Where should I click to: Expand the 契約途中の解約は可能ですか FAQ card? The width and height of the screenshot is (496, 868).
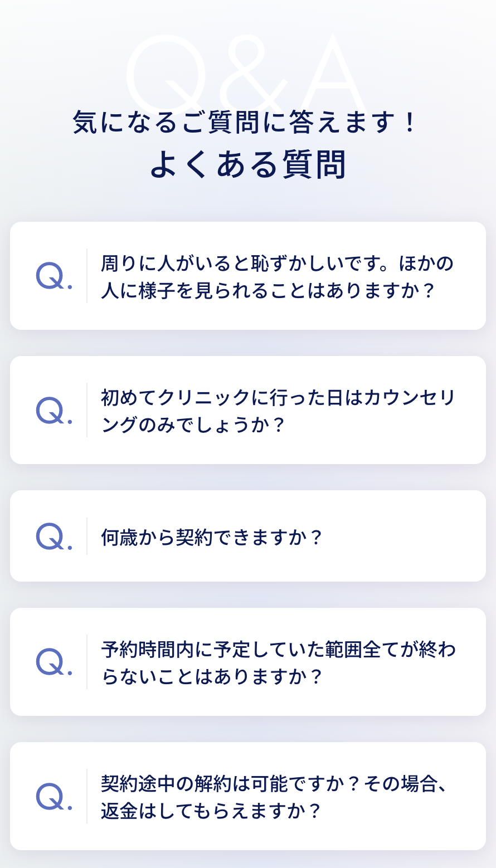pyautogui.click(x=248, y=796)
